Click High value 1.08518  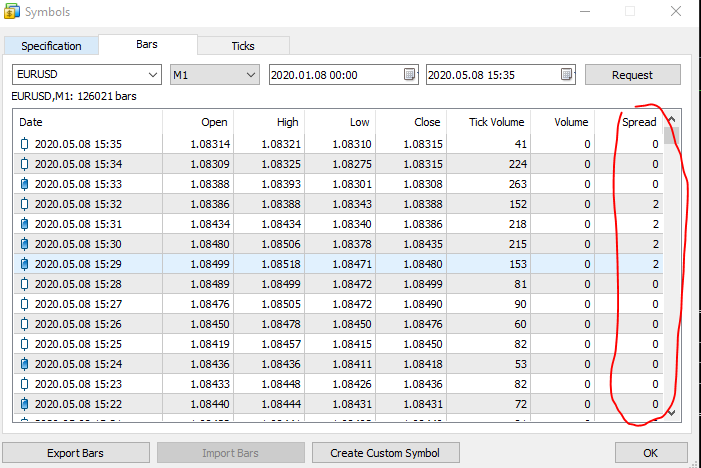point(281,264)
